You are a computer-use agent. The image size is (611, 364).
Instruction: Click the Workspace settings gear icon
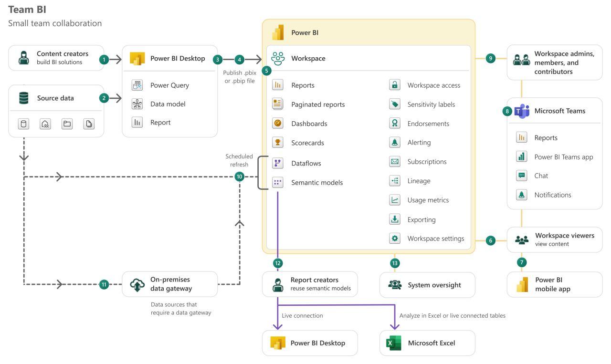point(395,239)
